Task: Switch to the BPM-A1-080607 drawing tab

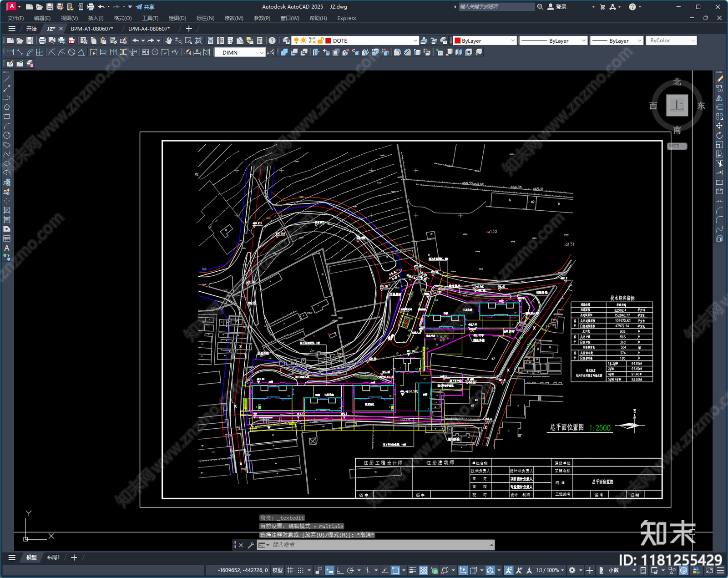Action: coord(92,29)
